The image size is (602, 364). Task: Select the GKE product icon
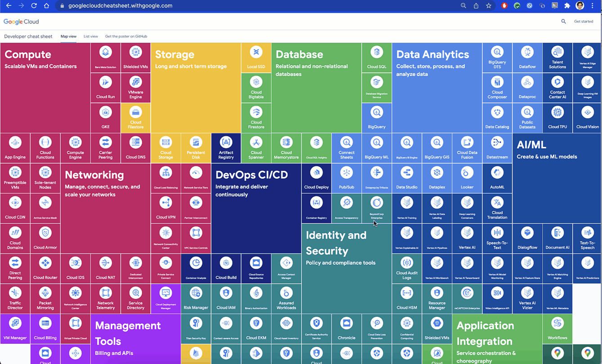point(105,118)
